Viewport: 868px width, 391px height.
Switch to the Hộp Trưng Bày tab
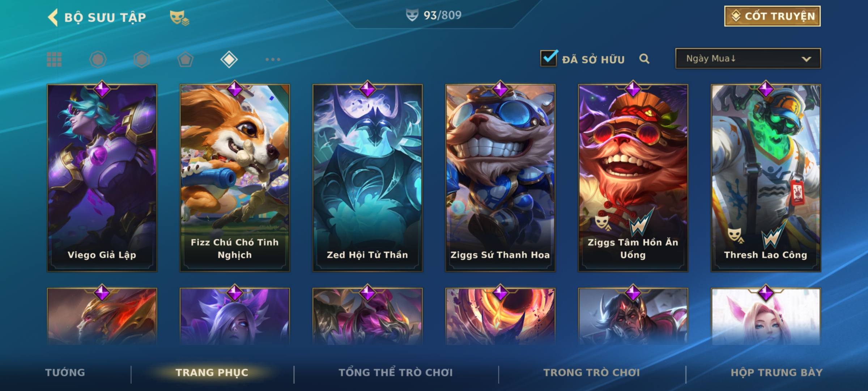pos(776,373)
